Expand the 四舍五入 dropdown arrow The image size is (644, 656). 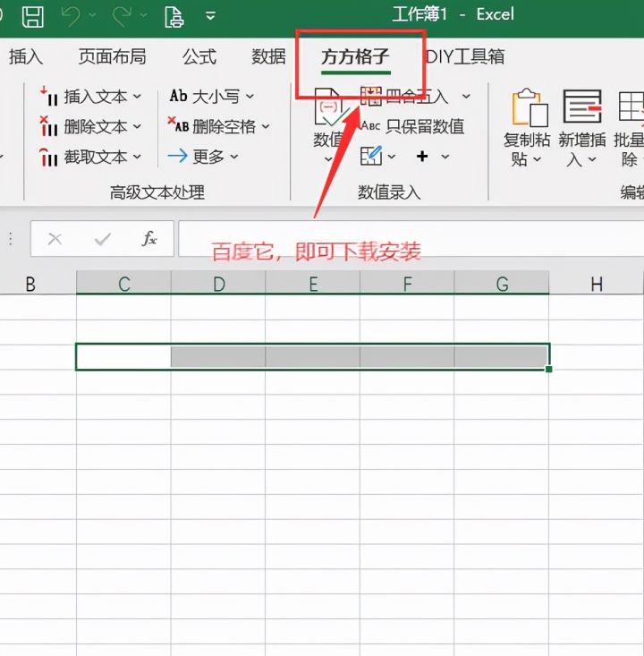click(466, 97)
